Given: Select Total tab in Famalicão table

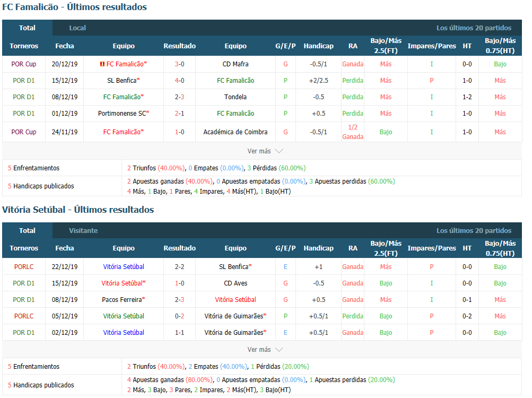Looking at the screenshot, I should pyautogui.click(x=27, y=28).
